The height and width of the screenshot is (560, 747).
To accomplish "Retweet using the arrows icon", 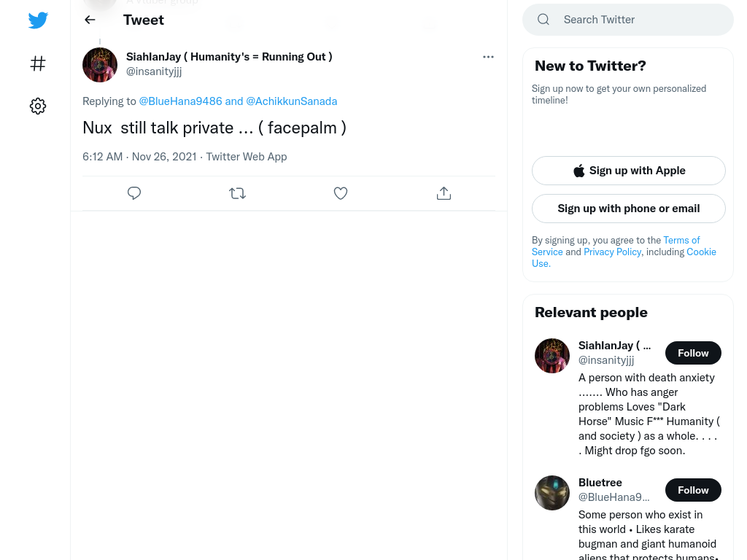I will [x=237, y=192].
